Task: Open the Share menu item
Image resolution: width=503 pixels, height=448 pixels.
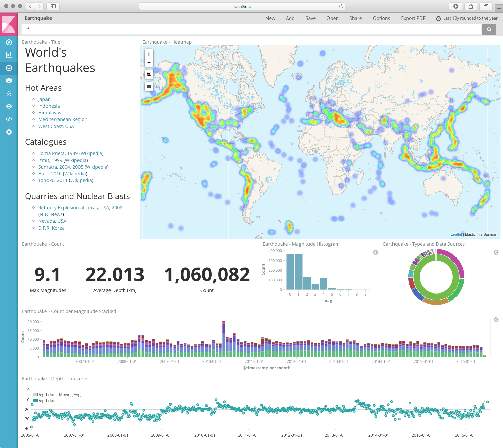Action: pos(355,18)
